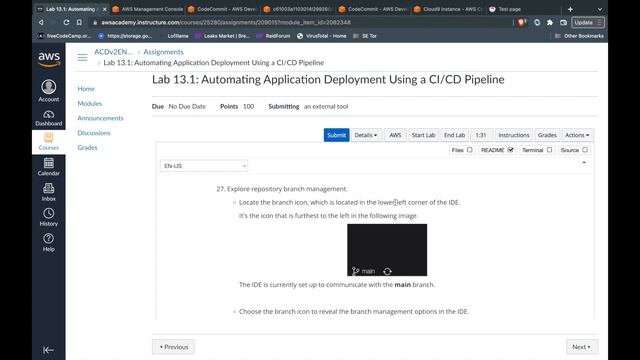Open Modules in course navigation

pyautogui.click(x=90, y=103)
